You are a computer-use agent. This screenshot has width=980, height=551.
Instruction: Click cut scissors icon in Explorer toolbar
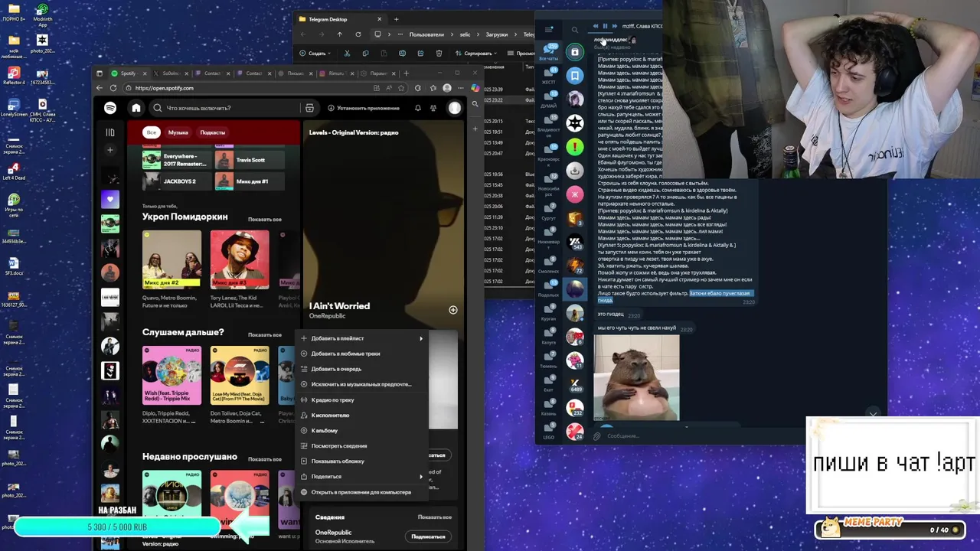(x=347, y=54)
